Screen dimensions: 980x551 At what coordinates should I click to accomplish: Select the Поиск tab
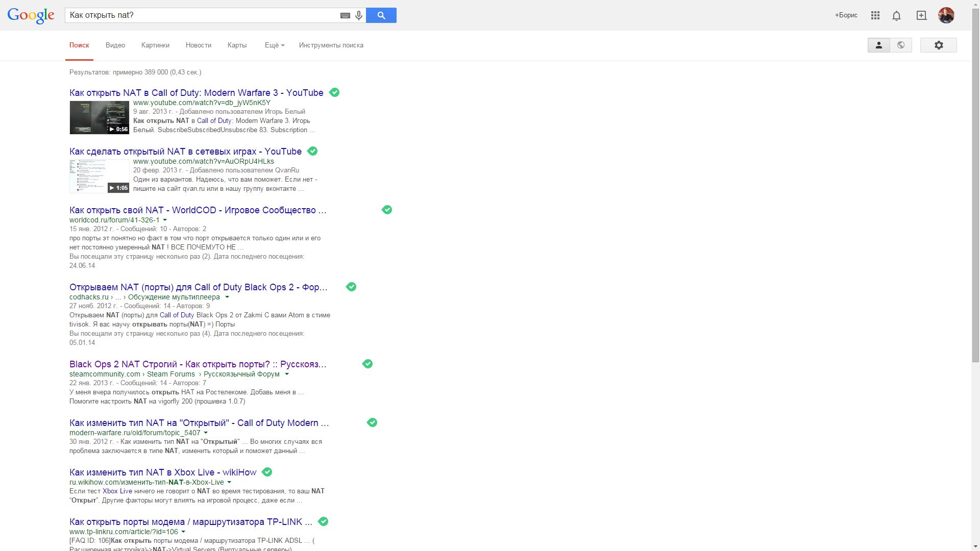click(79, 45)
